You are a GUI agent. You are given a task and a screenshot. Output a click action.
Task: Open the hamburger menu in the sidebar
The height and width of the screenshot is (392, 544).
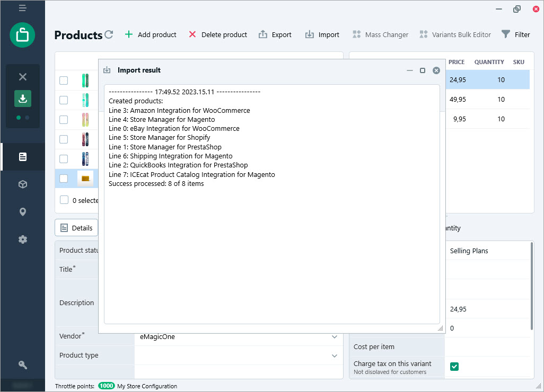pos(23,8)
